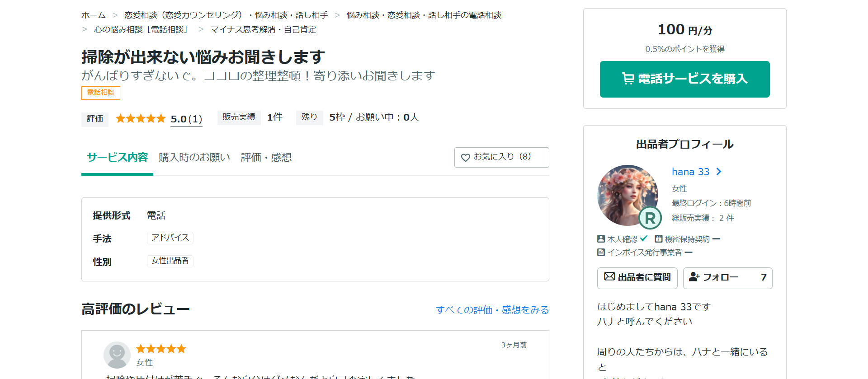Click the follow person-plus icon

[694, 277]
